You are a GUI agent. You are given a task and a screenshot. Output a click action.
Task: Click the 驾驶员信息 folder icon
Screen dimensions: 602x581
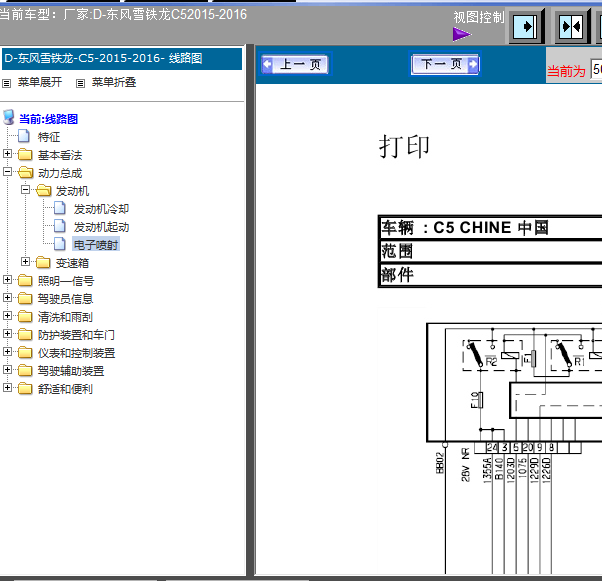25,298
